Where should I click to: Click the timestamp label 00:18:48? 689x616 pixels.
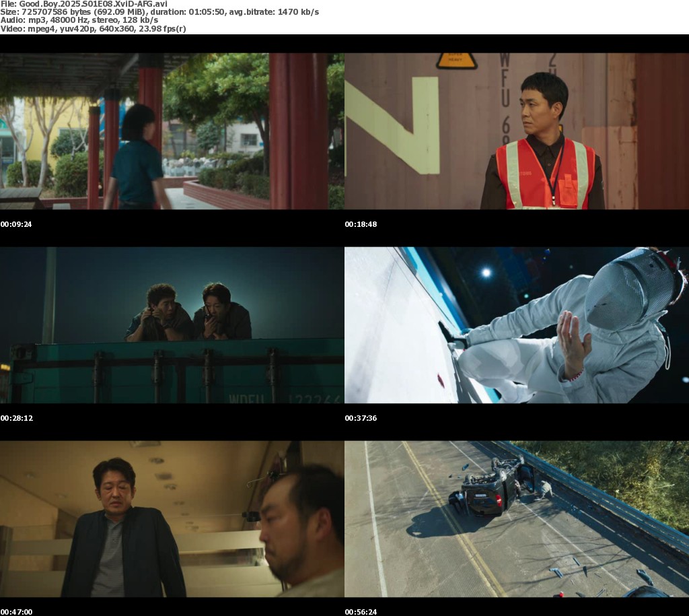361,224
